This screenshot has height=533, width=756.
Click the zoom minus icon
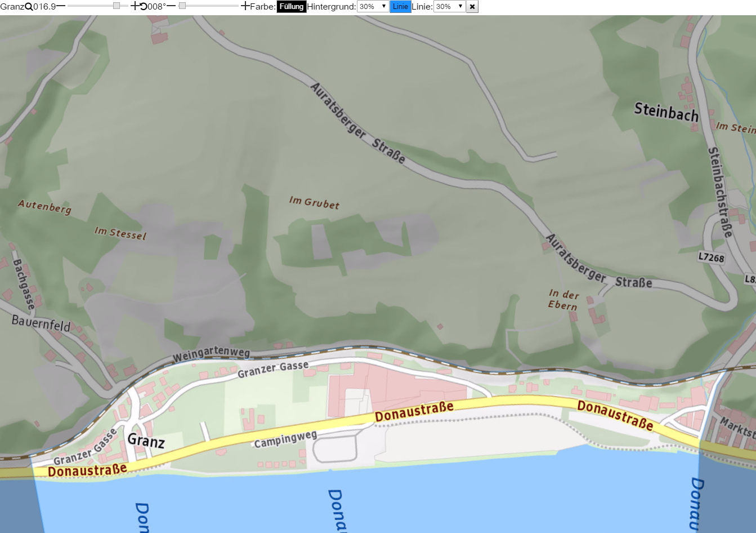(x=61, y=6)
